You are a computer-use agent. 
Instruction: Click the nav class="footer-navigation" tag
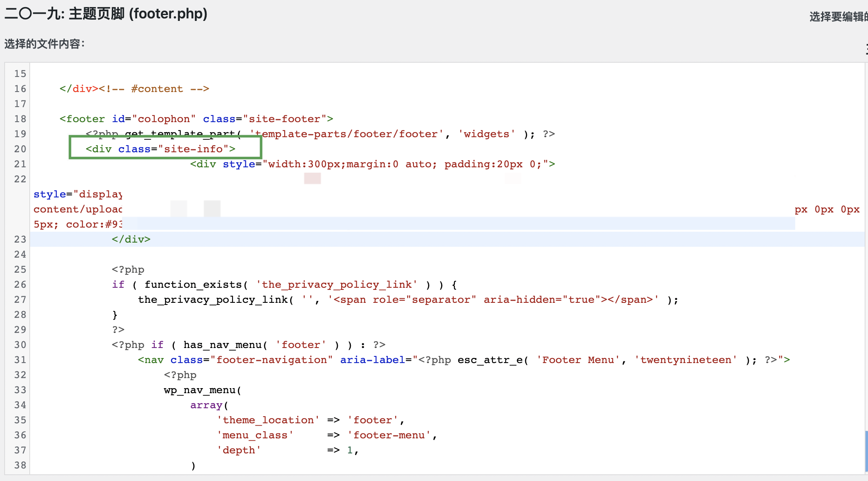(235, 360)
